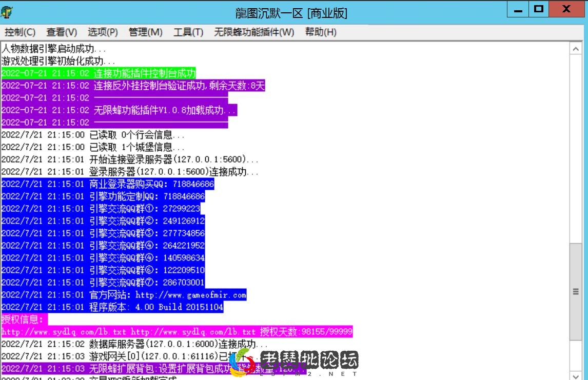Select the 选项(P) menu
Image resolution: width=588 pixels, height=380 pixels.
click(x=103, y=32)
